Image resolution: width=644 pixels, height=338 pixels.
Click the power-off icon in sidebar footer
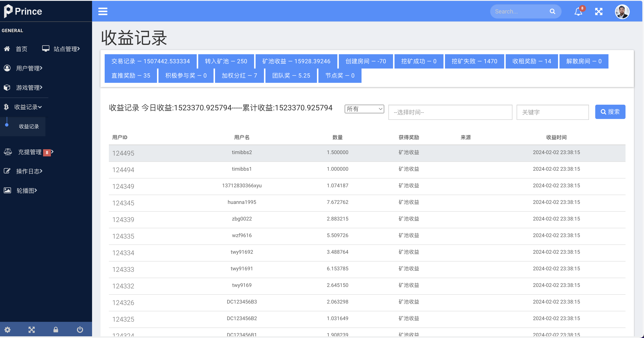point(79,330)
